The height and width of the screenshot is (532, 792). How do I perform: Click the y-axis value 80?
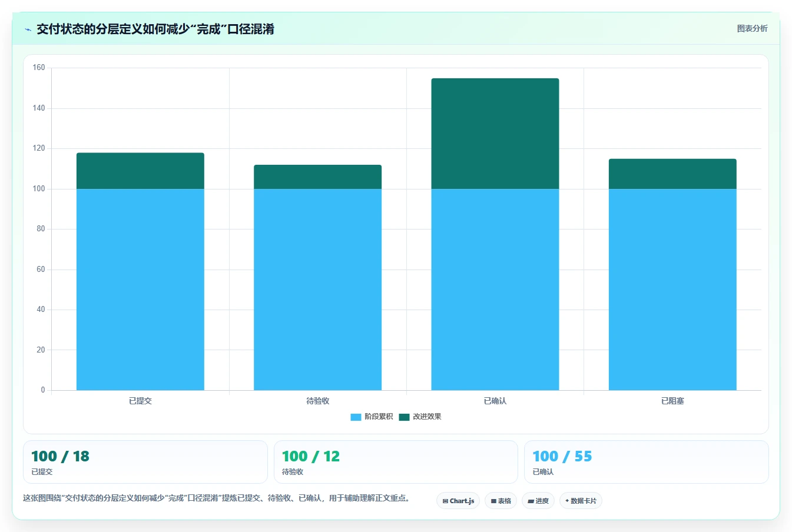(41, 229)
